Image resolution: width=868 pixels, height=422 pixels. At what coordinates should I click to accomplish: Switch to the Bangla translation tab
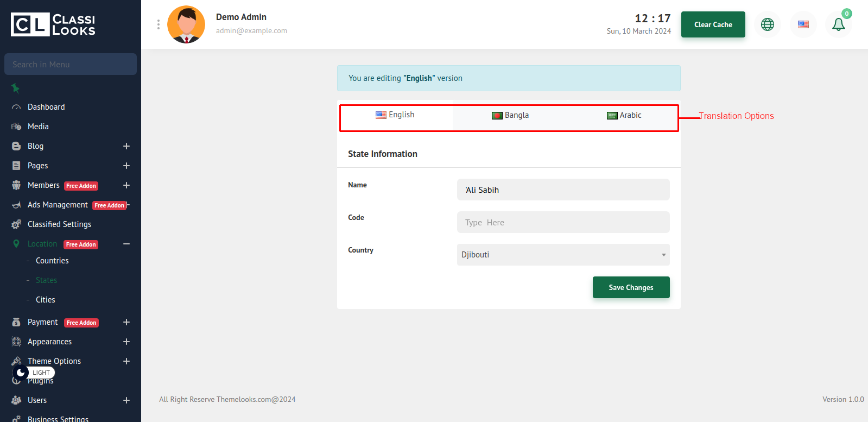click(x=510, y=115)
